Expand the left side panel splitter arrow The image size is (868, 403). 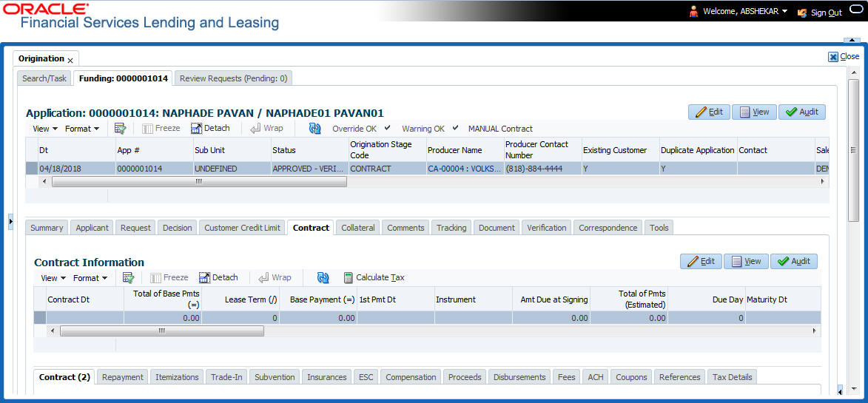point(10,222)
